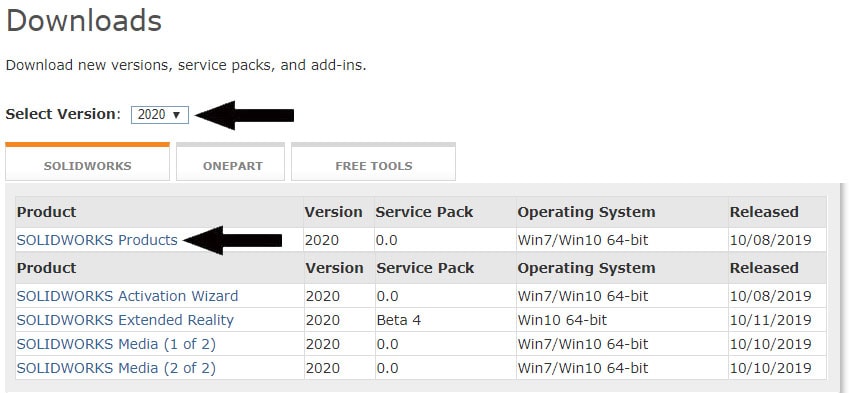Click the Released header in the top table
The height and width of the screenshot is (393, 849).
point(764,212)
